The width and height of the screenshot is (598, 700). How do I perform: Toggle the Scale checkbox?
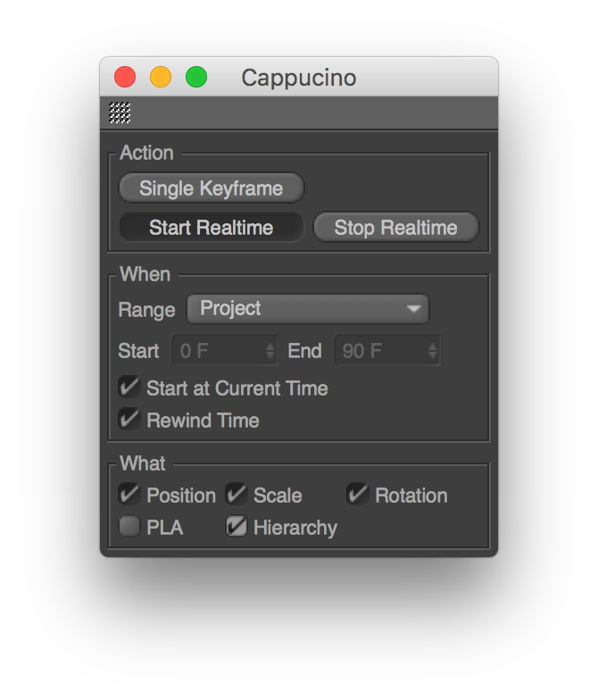pyautogui.click(x=236, y=495)
